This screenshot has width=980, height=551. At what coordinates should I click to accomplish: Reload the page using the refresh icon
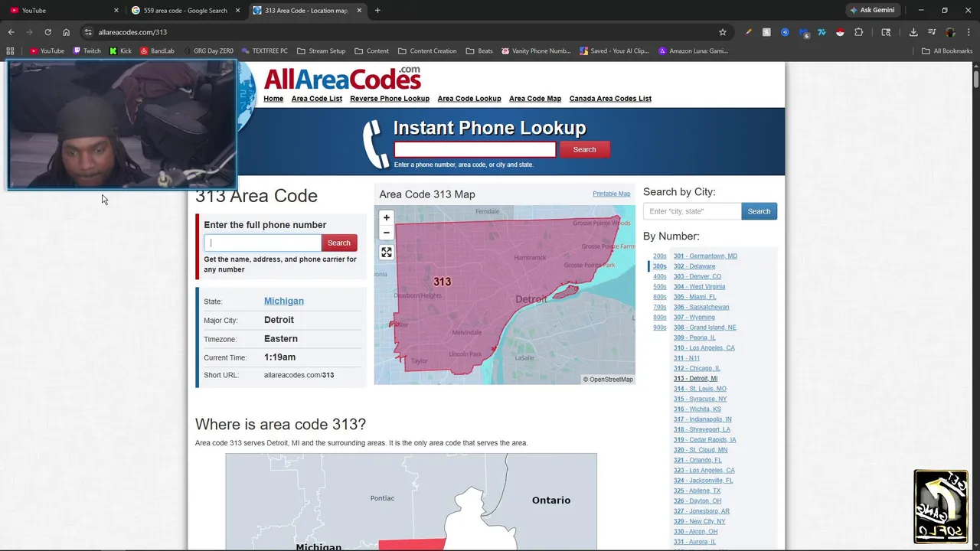point(47,32)
